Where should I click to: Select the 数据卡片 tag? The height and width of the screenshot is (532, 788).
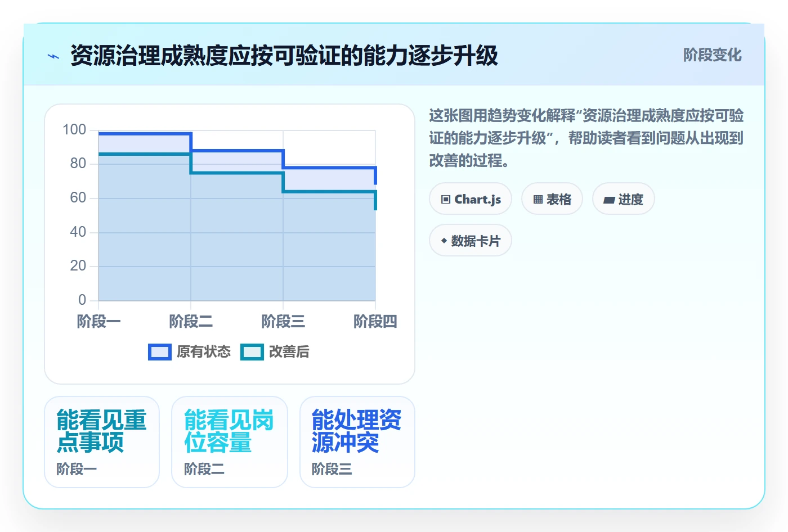[x=471, y=241]
